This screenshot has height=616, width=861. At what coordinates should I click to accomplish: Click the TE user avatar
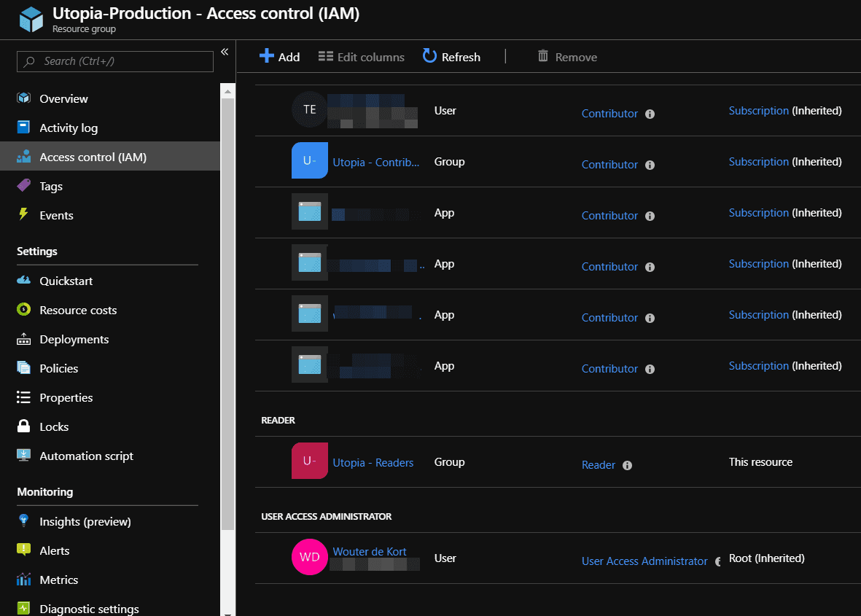click(x=310, y=109)
